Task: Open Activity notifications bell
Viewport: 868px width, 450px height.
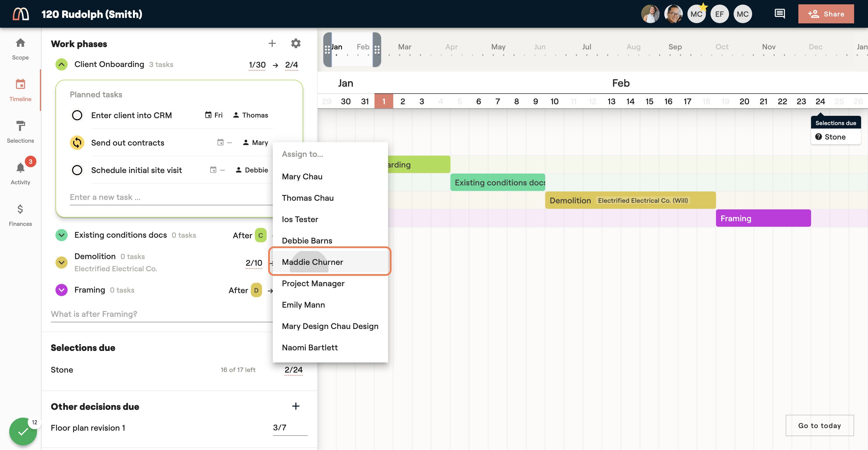Action: [x=20, y=174]
